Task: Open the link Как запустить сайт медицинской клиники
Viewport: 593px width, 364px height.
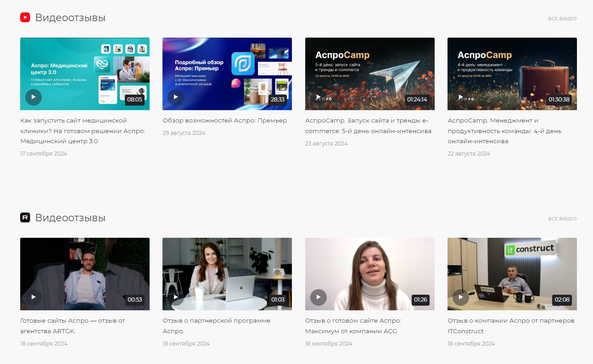Action: [83, 131]
